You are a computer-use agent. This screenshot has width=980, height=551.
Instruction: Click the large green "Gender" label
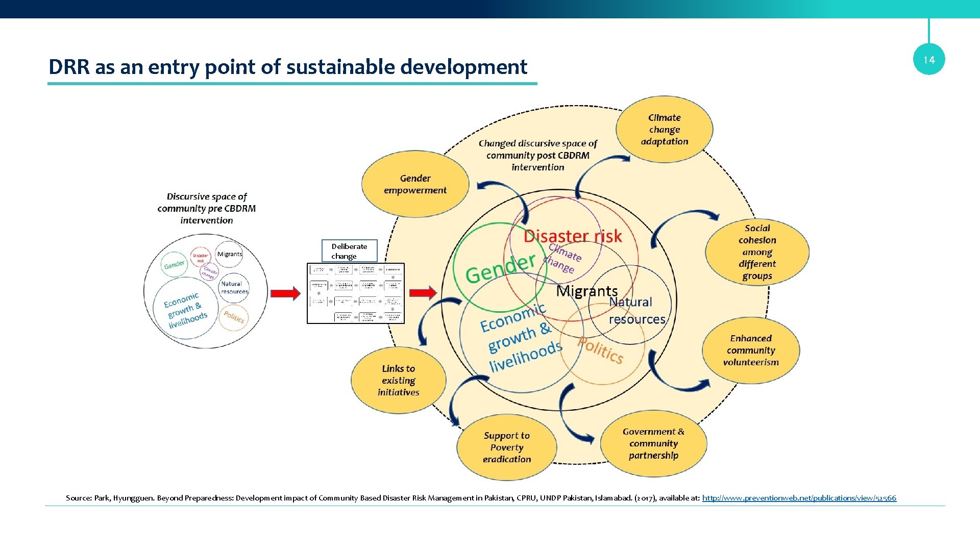tap(501, 268)
